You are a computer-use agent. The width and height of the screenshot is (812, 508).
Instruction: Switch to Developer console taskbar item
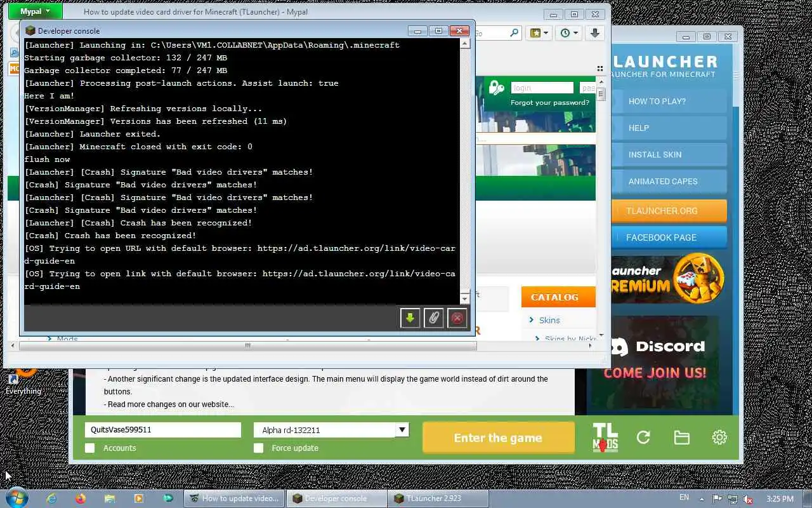coord(336,498)
